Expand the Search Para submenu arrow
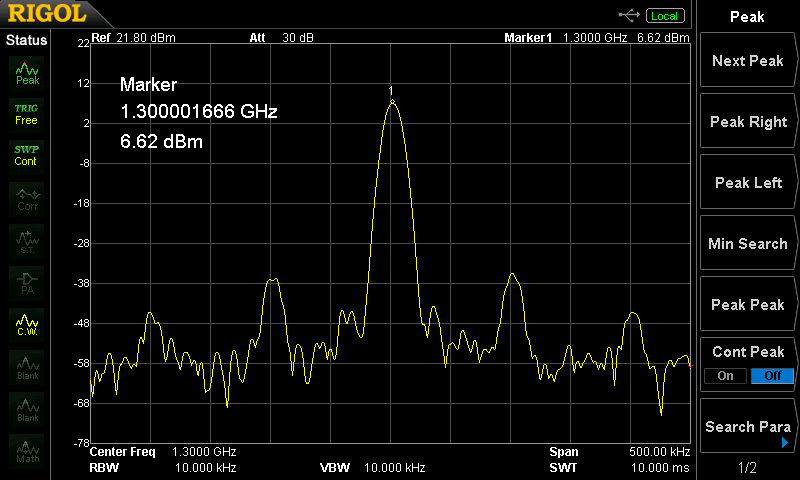Viewport: 800px width, 480px height. click(785, 443)
